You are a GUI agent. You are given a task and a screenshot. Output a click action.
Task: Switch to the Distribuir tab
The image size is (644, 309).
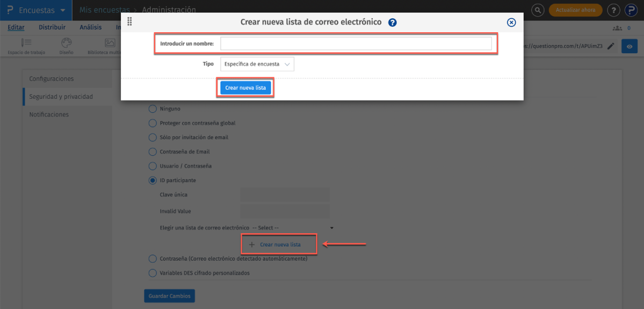pyautogui.click(x=52, y=27)
